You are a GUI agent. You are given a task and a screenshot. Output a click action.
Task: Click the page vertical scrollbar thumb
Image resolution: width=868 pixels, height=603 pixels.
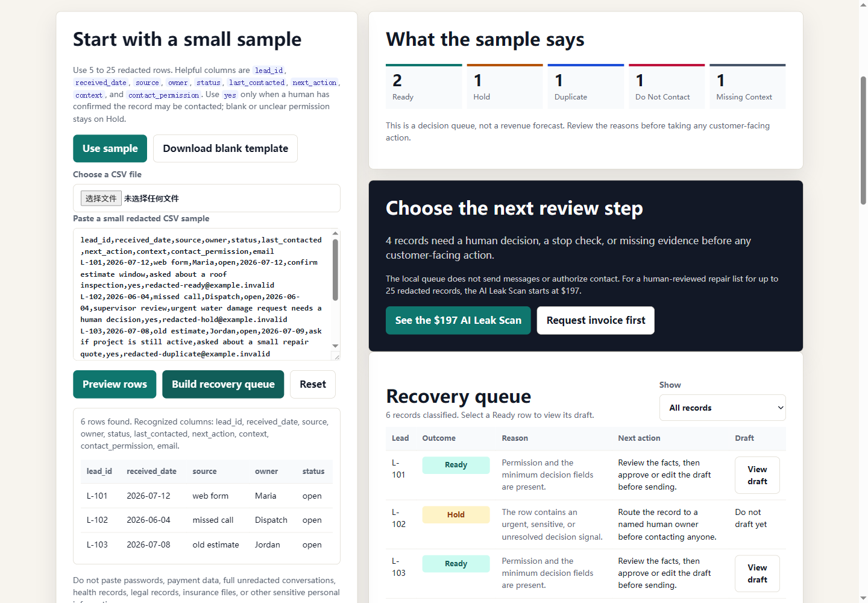[863, 140]
